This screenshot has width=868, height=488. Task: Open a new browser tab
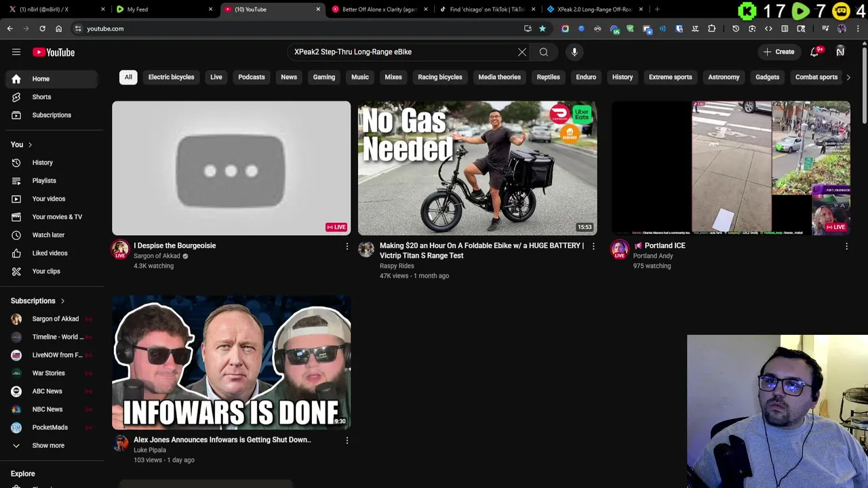(x=657, y=9)
